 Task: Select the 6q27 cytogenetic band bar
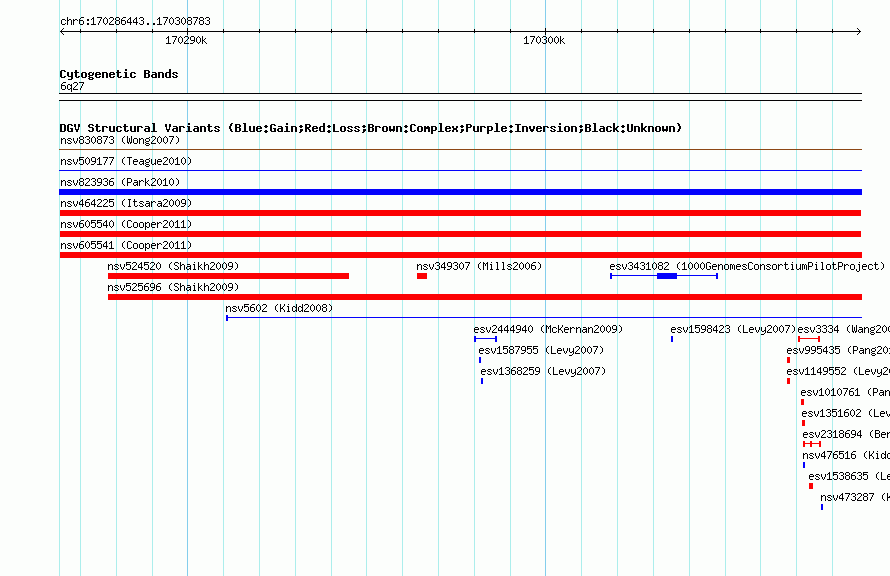[x=460, y=97]
